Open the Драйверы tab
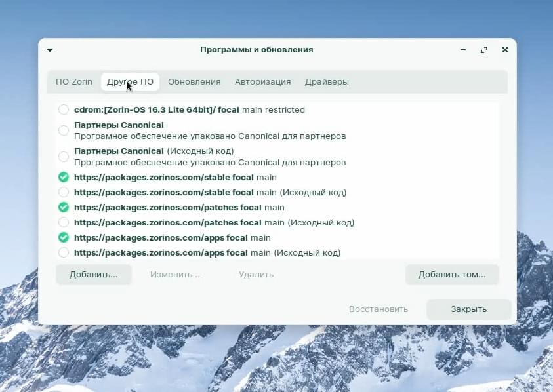The height and width of the screenshot is (392, 553). [327, 82]
